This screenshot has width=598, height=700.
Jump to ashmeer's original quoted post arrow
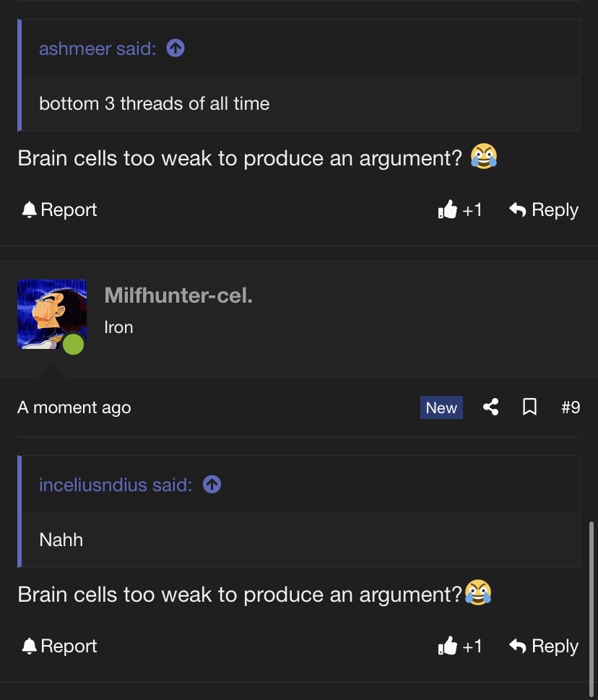tap(175, 48)
